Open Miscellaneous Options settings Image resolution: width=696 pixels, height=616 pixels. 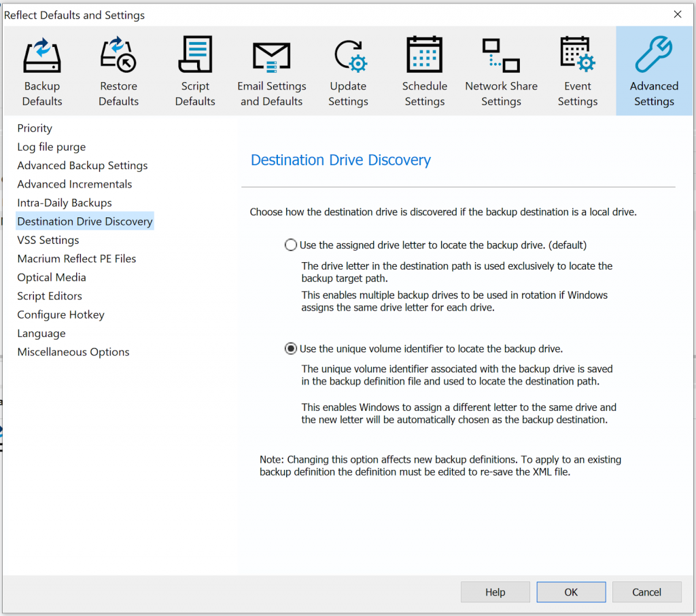pyautogui.click(x=73, y=352)
